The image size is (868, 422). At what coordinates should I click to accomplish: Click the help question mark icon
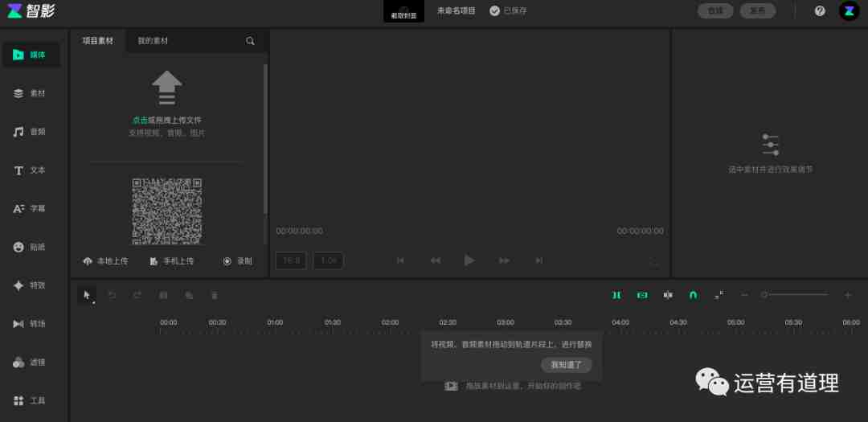click(820, 11)
